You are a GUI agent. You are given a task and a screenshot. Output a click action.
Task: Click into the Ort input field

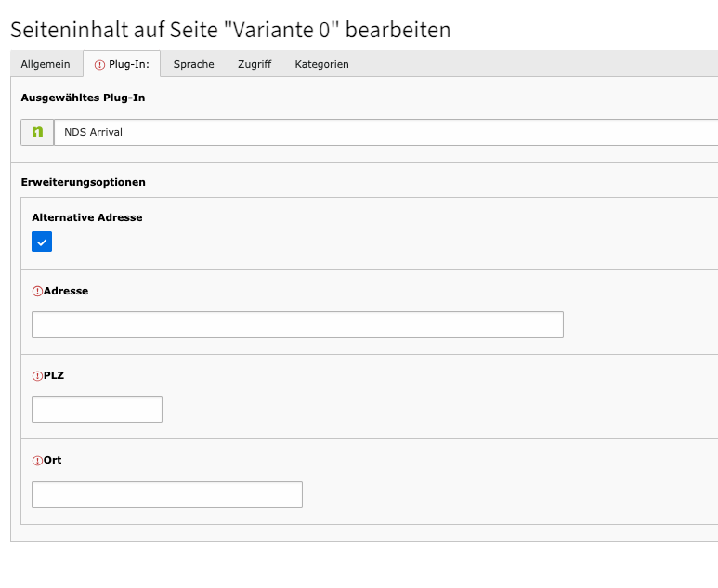pyautogui.click(x=167, y=494)
